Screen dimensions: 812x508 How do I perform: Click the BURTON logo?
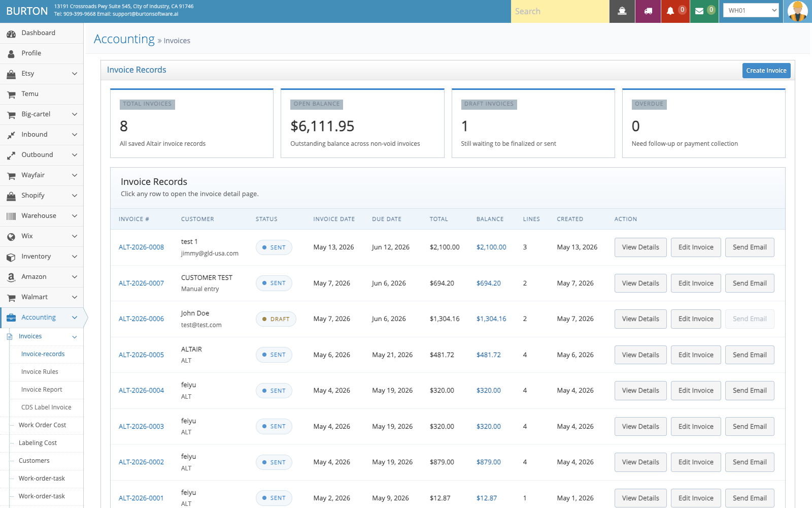(27, 11)
